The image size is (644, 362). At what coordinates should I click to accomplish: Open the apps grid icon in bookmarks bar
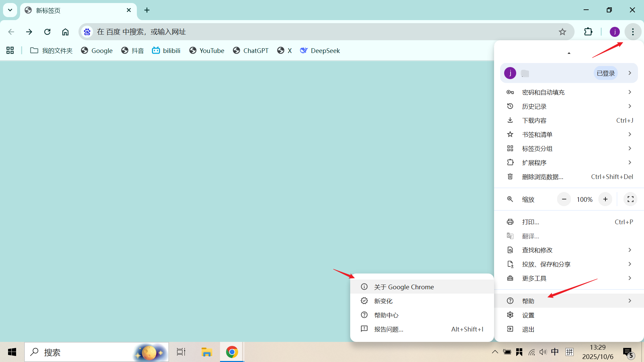[10, 51]
